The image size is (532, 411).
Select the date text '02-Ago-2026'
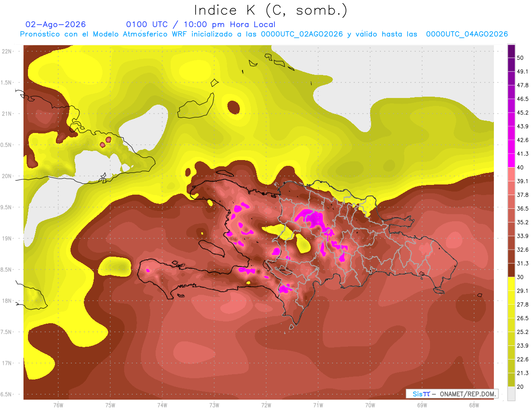tap(56, 24)
